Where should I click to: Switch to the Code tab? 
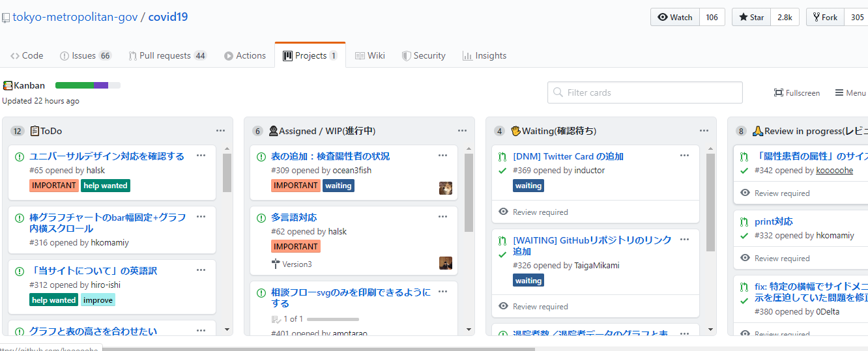pos(27,55)
